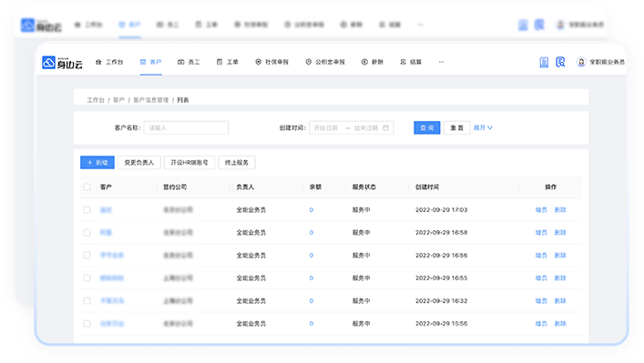
Task: Click 删除 link in 16:55 row
Action: pos(560,278)
